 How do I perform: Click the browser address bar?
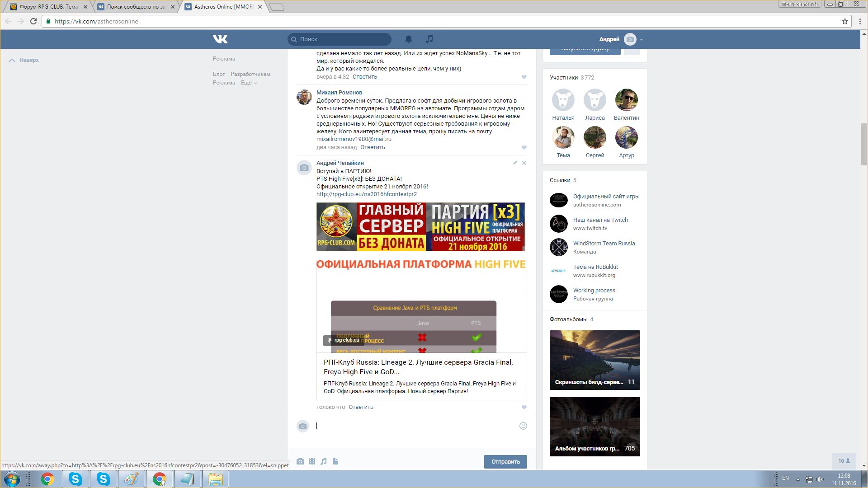pyautogui.click(x=445, y=21)
